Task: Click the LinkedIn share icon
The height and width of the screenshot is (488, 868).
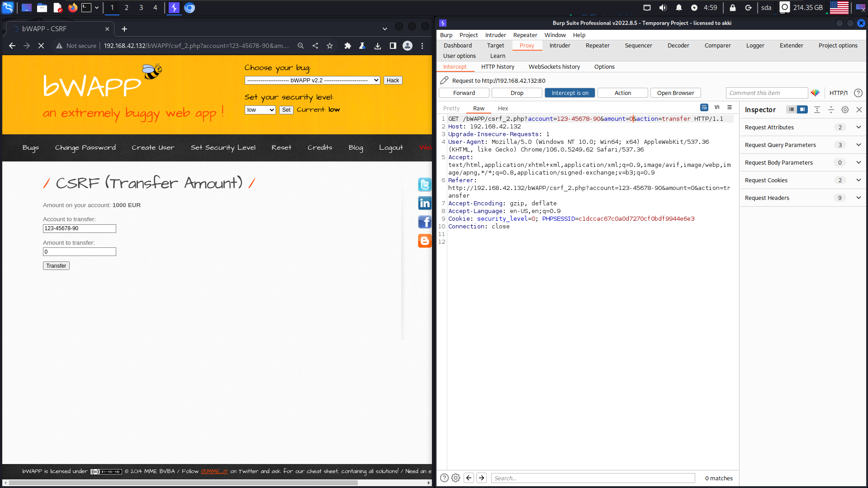Action: point(424,204)
